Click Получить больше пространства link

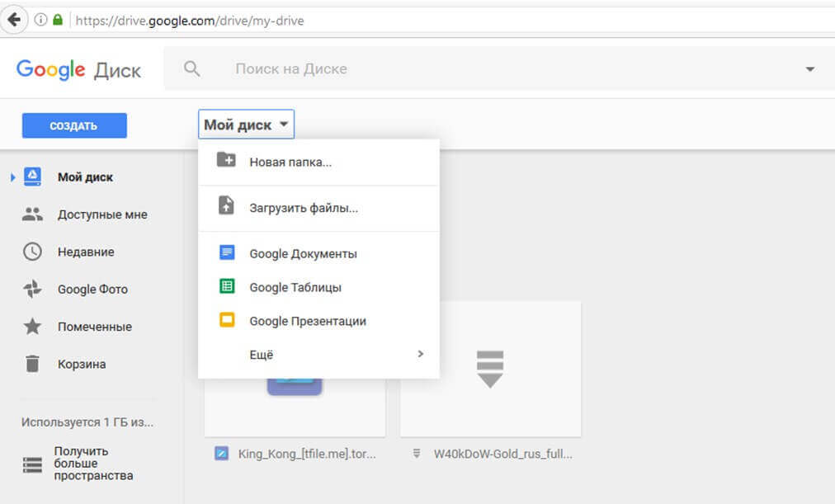[92, 464]
